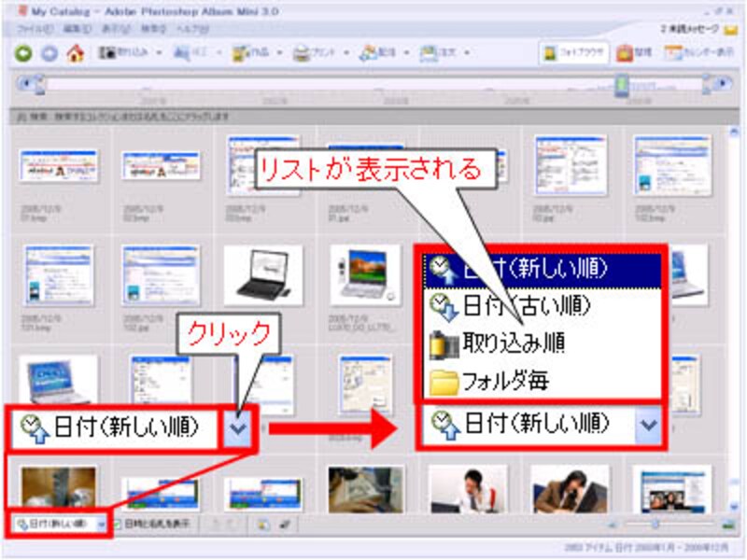The image size is (747, 560).
Task: Go forward with the blue arrow button
Action: [49, 53]
